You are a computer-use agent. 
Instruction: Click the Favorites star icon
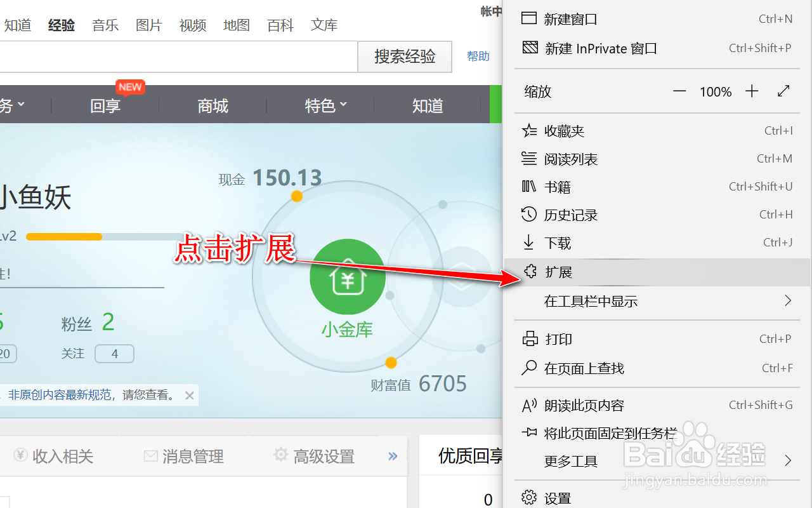529,131
